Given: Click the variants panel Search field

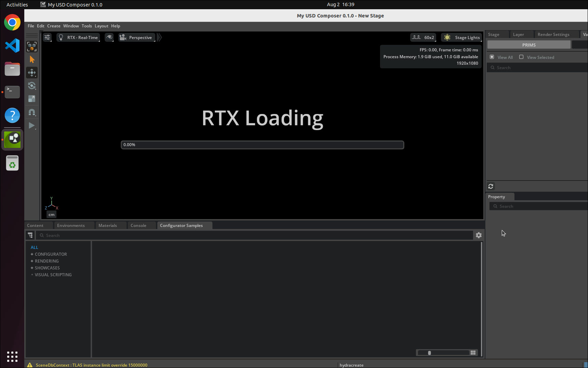Looking at the screenshot, I should 537,68.
